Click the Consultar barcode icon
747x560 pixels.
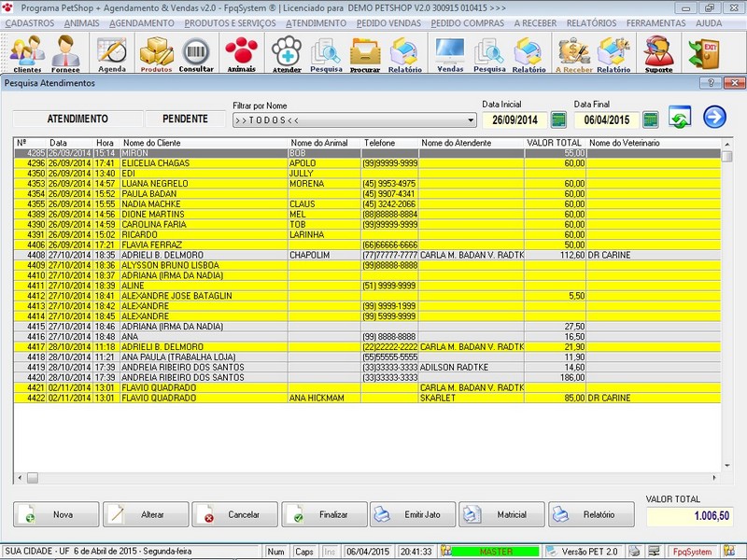tap(196, 53)
